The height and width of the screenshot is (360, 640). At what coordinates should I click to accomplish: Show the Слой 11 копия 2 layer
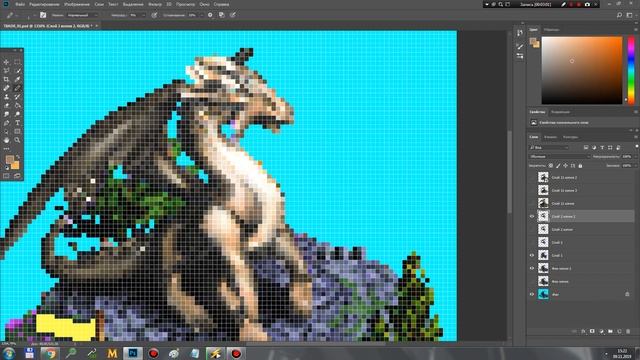click(x=532, y=177)
